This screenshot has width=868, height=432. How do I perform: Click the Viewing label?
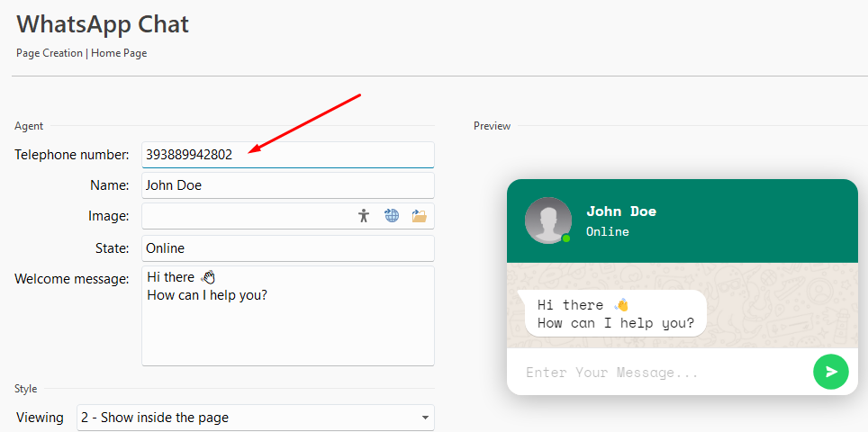click(40, 417)
